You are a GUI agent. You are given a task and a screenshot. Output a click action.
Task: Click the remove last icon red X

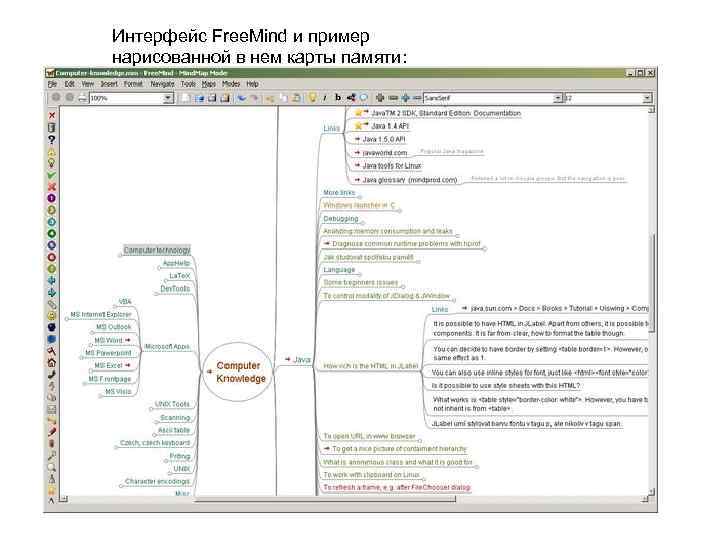pos(51,115)
